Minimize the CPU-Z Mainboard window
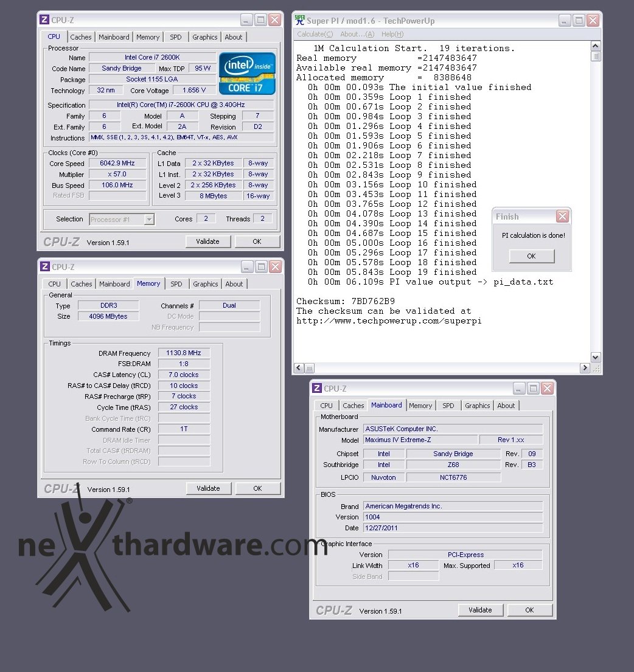The width and height of the screenshot is (634, 672). [x=518, y=389]
